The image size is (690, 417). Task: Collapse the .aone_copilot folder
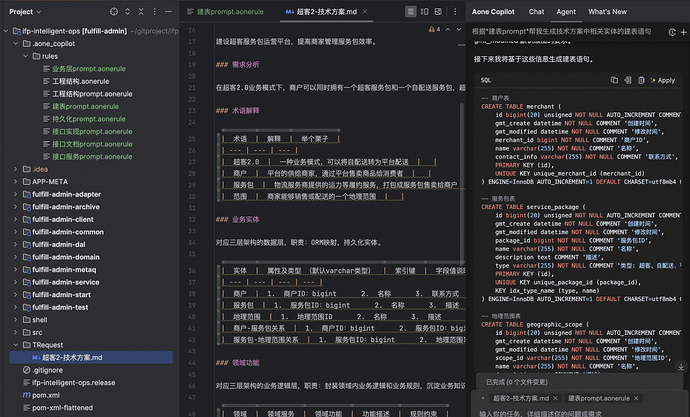[x=16, y=44]
